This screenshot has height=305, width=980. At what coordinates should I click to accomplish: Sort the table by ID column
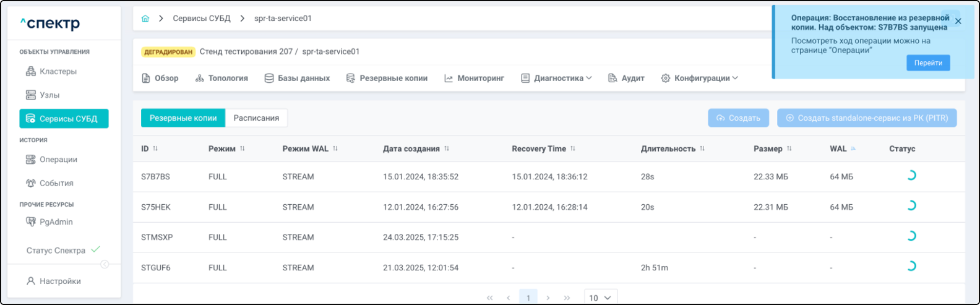155,149
